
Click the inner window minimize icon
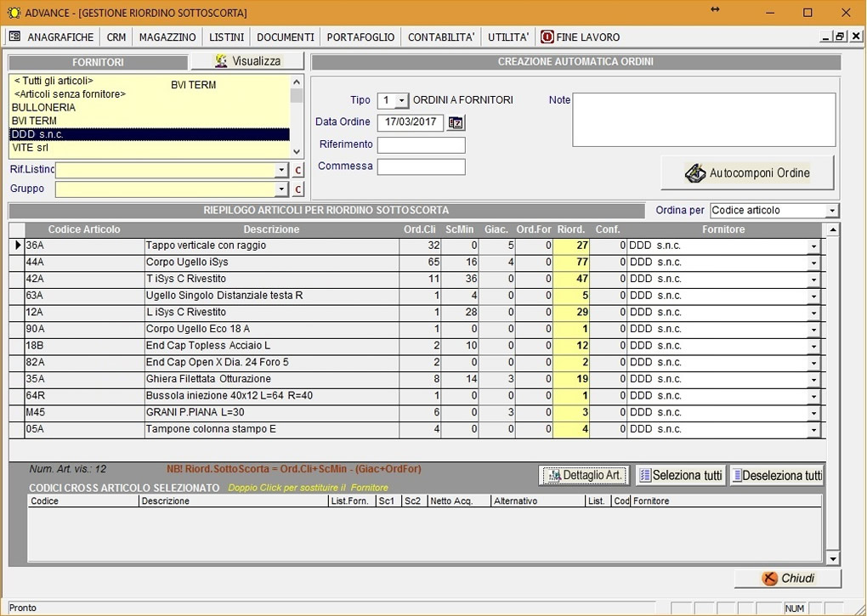tap(826, 37)
